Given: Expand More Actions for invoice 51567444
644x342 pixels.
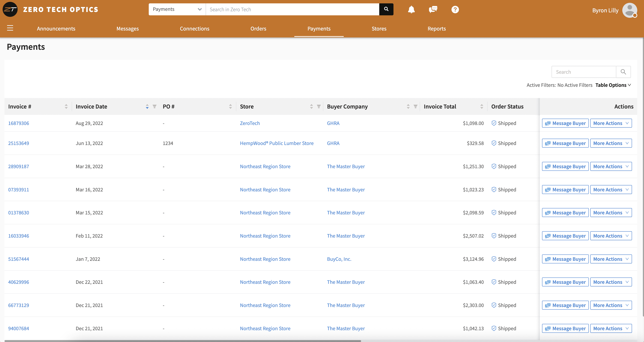Looking at the screenshot, I should click(611, 259).
